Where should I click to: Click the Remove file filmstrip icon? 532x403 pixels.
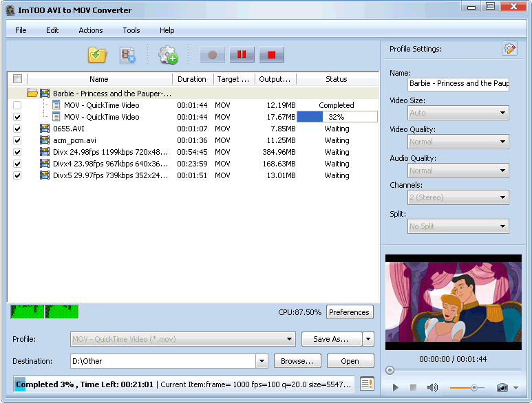[x=127, y=55]
